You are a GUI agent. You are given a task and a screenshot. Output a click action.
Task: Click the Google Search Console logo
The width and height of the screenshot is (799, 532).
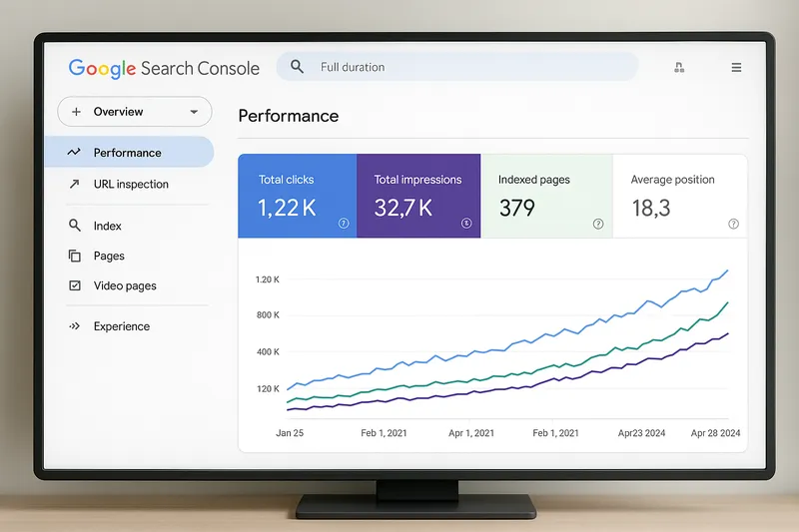[164, 68]
